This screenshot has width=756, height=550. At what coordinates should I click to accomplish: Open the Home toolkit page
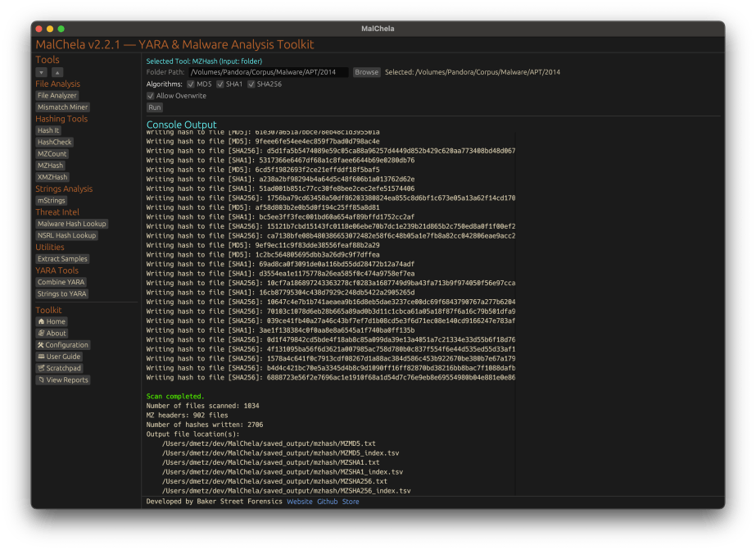[x=52, y=322]
